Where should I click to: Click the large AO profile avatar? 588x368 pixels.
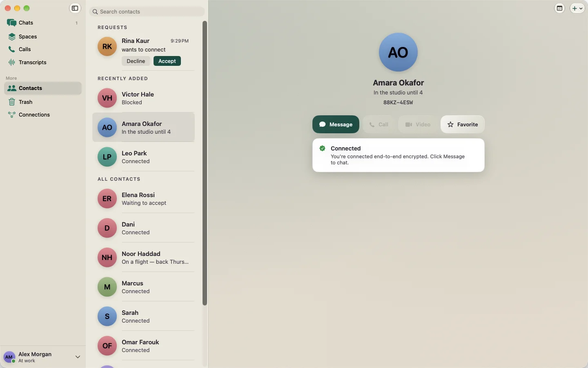[x=398, y=52]
